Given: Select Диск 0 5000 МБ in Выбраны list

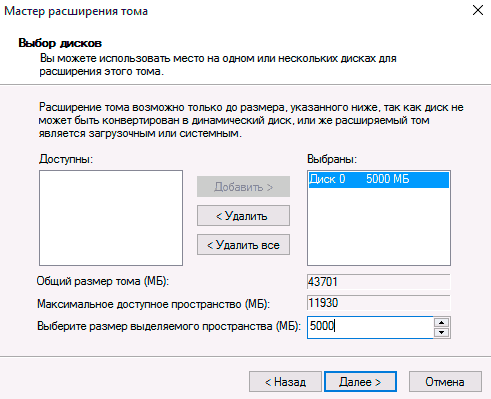Looking at the screenshot, I should 379,179.
